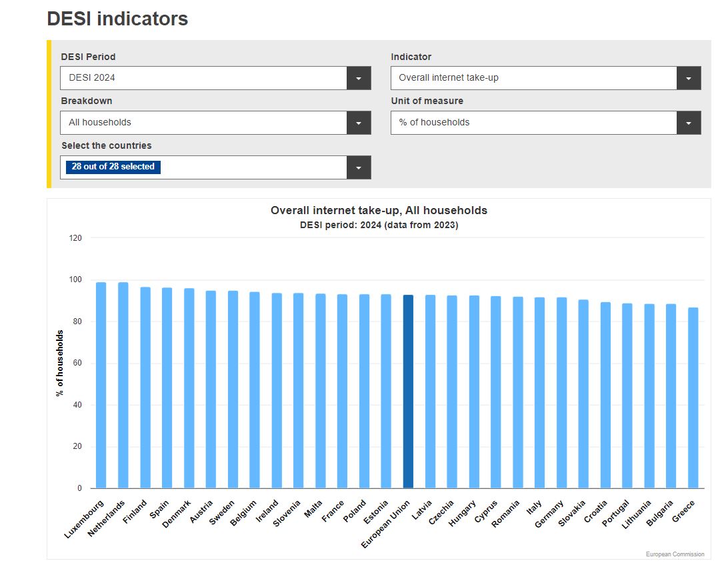Screen dimensions: 728x565
Task: Open the Breakdown dropdown arrow
Action: 359,123
